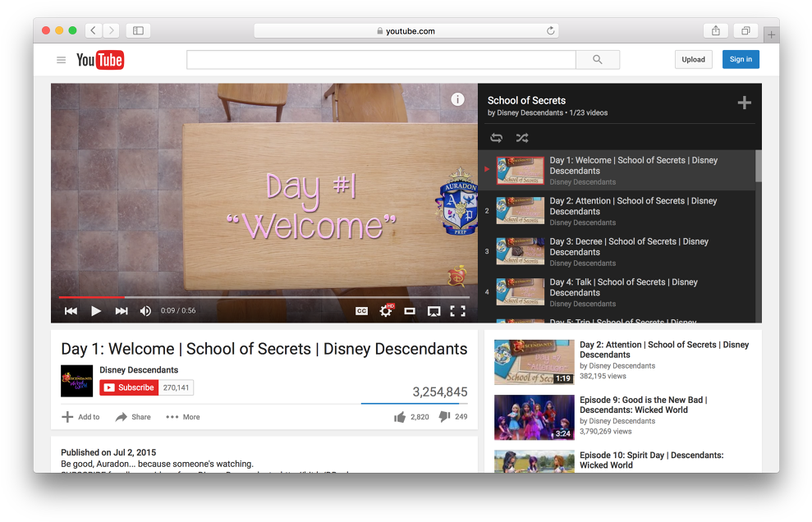Expand the More actions menu
The image size is (812, 522).
[x=183, y=417]
